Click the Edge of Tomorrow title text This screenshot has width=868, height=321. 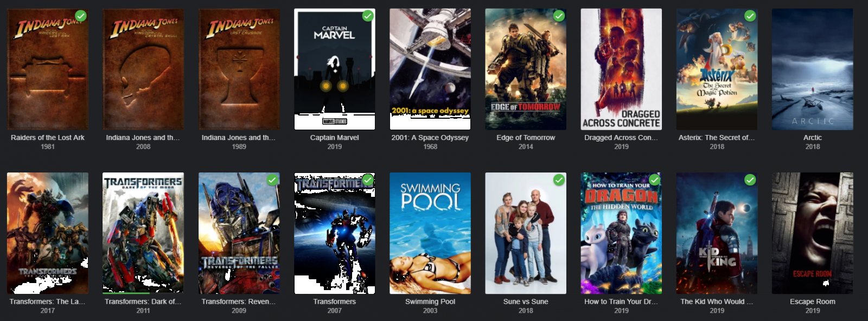pos(526,138)
